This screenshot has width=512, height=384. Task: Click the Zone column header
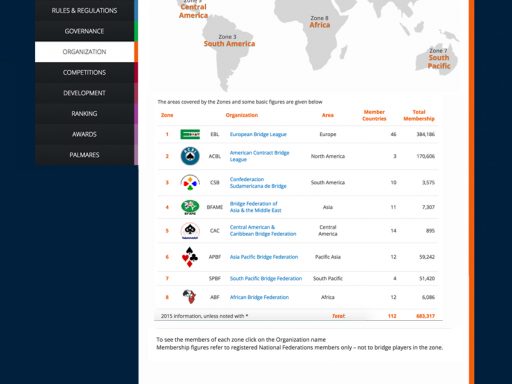click(x=167, y=115)
